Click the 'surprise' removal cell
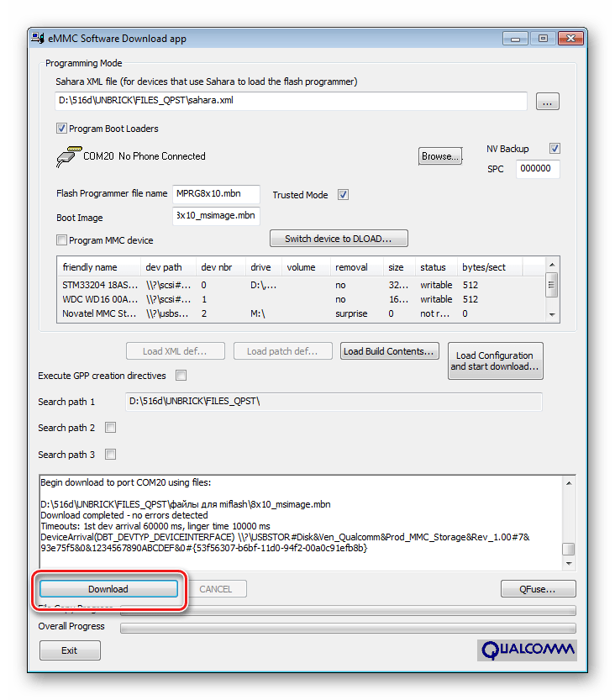615x700 pixels. click(x=351, y=313)
